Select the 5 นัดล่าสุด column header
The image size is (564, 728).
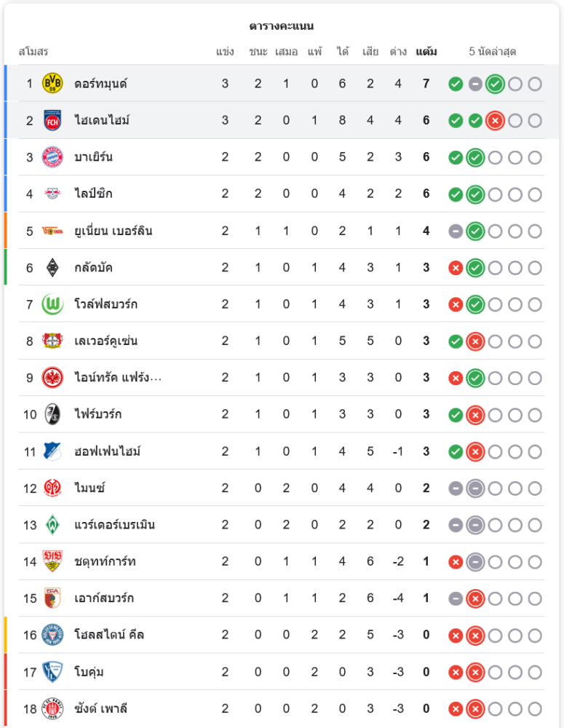point(493,52)
